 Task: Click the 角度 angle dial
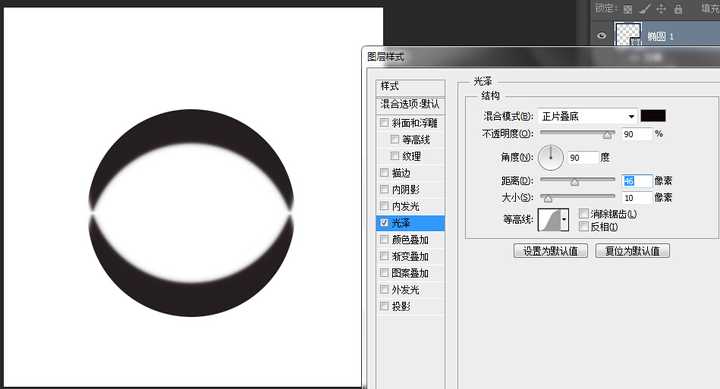tap(551, 158)
